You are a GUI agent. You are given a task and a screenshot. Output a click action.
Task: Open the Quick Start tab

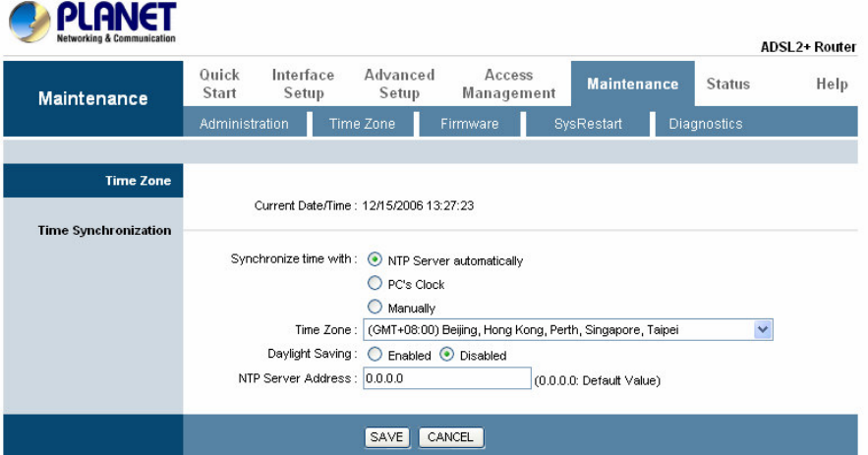coord(219,84)
